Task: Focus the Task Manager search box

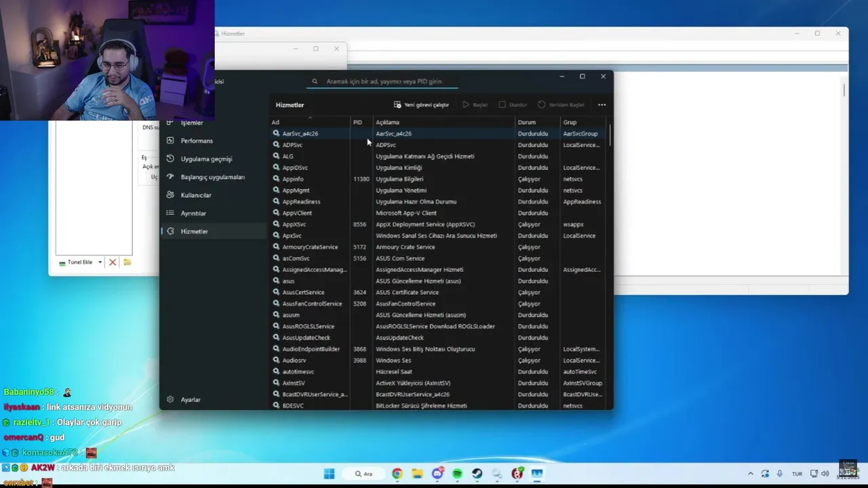Action: (x=384, y=81)
